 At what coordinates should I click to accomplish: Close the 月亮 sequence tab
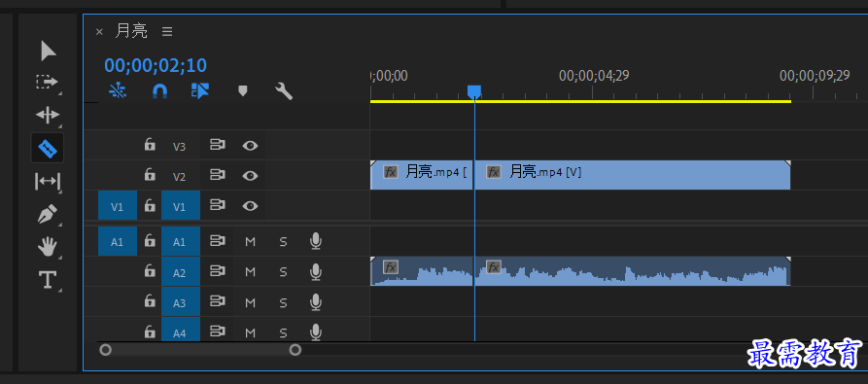coord(99,31)
